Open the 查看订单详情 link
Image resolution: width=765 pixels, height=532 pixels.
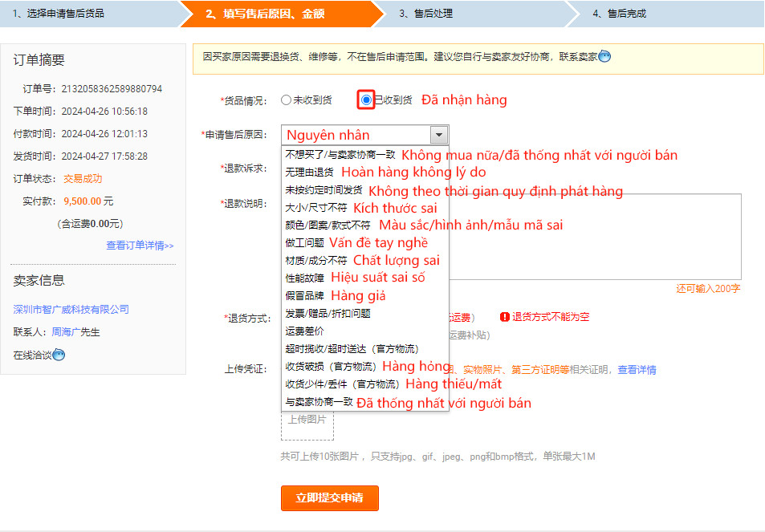[140, 246]
